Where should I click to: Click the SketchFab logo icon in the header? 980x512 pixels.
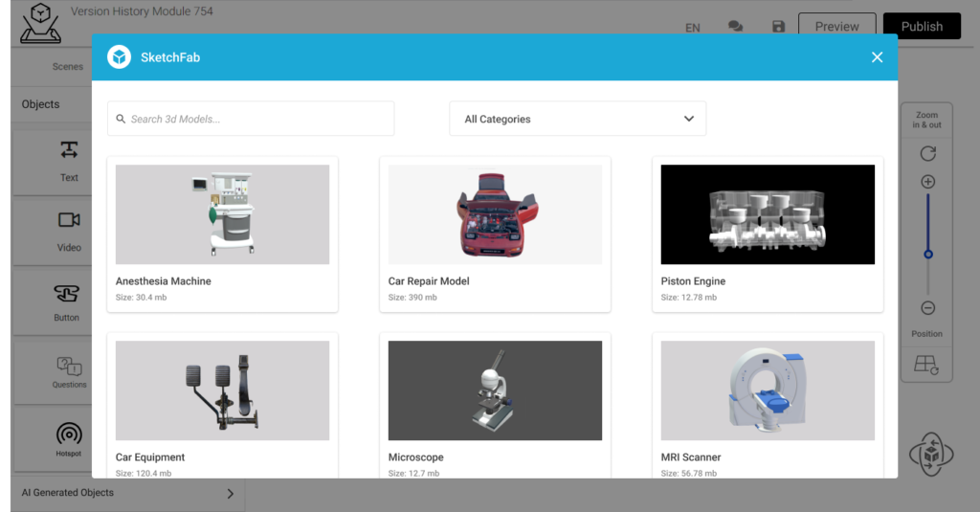click(119, 56)
